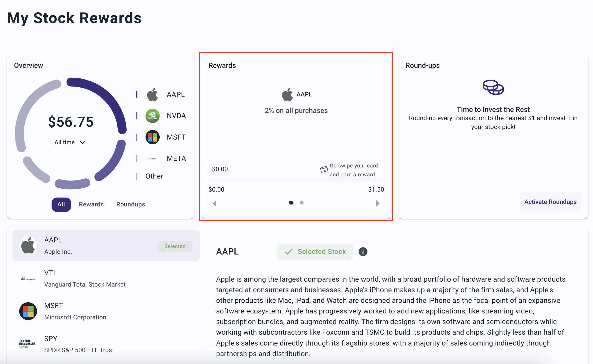This screenshot has height=364, width=593.
Task: Toggle the Selected Stock badge for AAPL
Action: click(315, 252)
